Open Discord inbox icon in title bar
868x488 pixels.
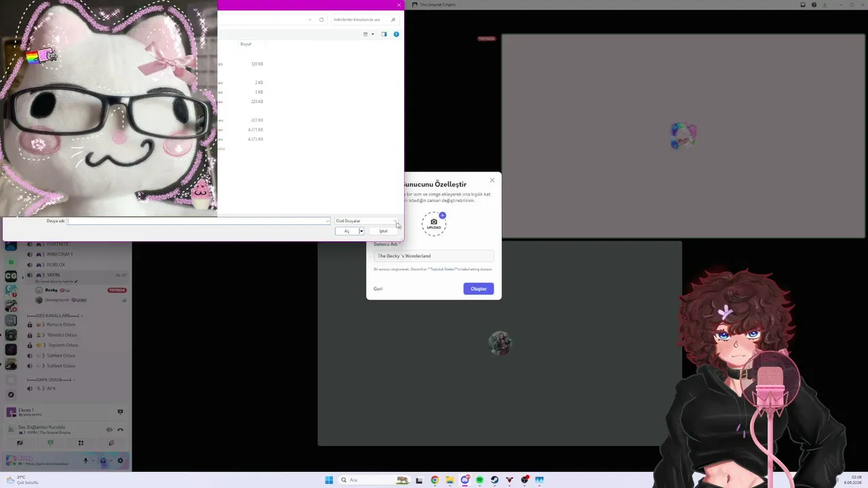(803, 5)
